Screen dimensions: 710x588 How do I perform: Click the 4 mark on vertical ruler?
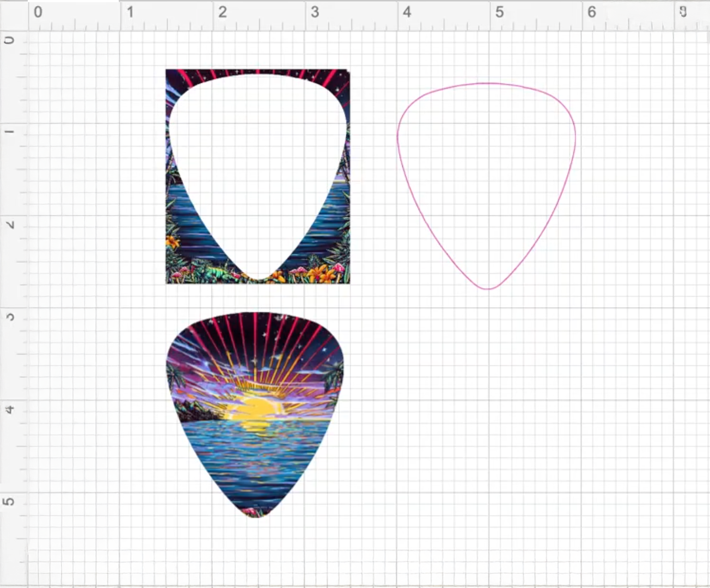pos(10,409)
